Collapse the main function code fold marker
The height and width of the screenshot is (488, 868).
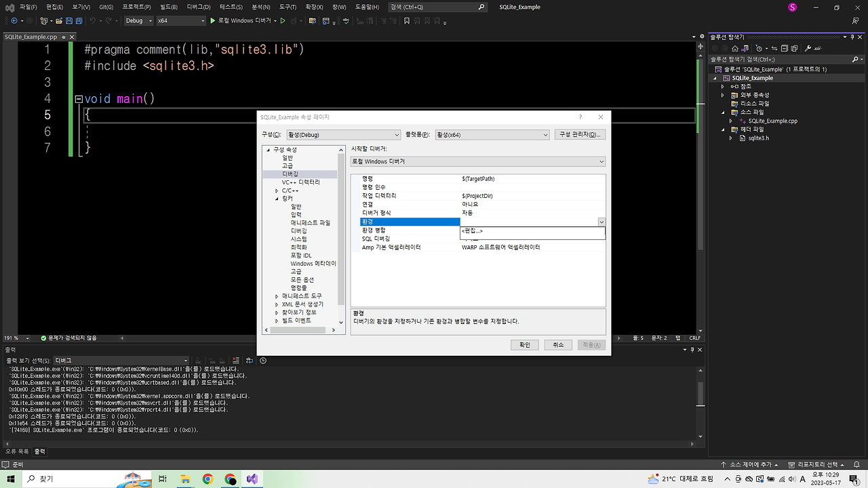(x=79, y=99)
